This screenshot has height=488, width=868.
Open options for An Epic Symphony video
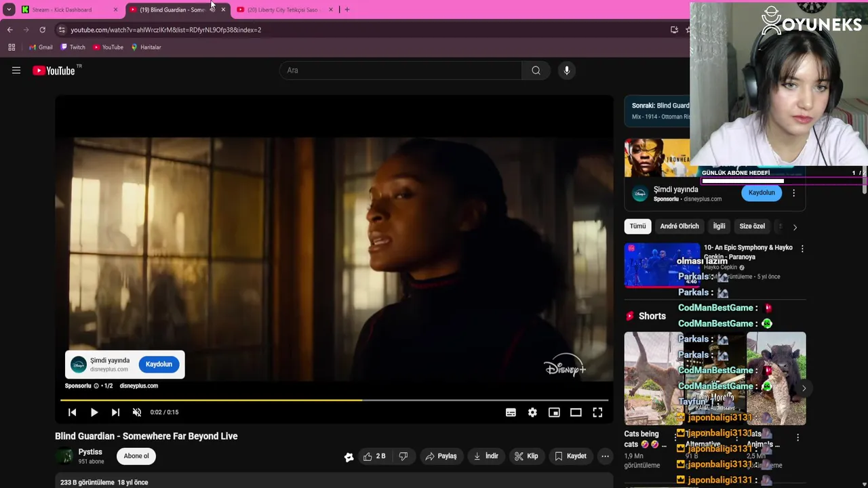[802, 249]
